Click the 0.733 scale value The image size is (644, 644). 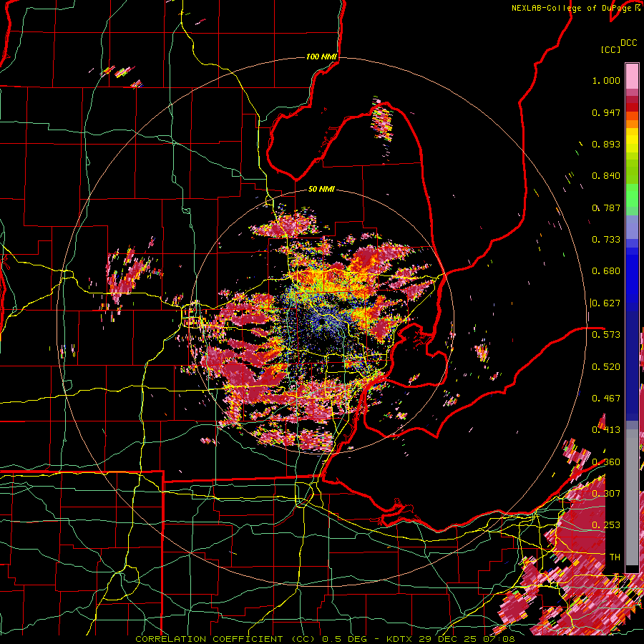pyautogui.click(x=606, y=240)
